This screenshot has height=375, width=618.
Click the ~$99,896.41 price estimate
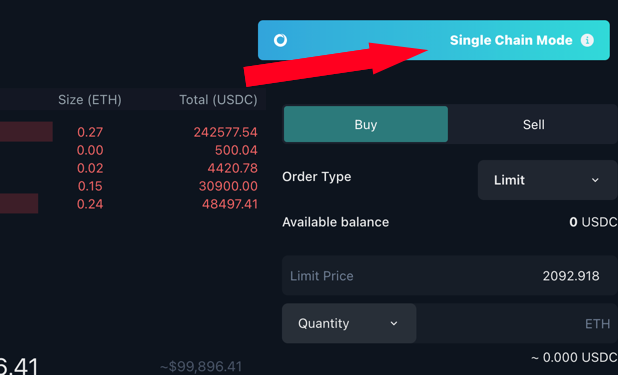coord(201,367)
